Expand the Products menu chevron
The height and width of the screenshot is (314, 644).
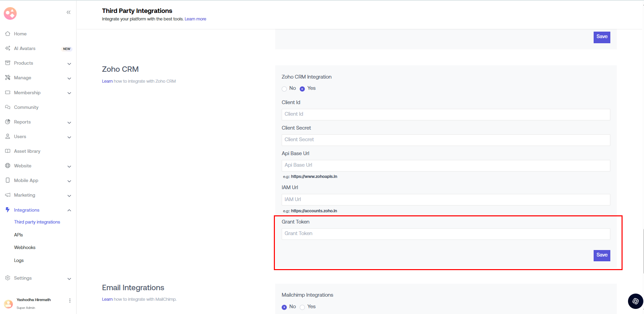(x=69, y=64)
